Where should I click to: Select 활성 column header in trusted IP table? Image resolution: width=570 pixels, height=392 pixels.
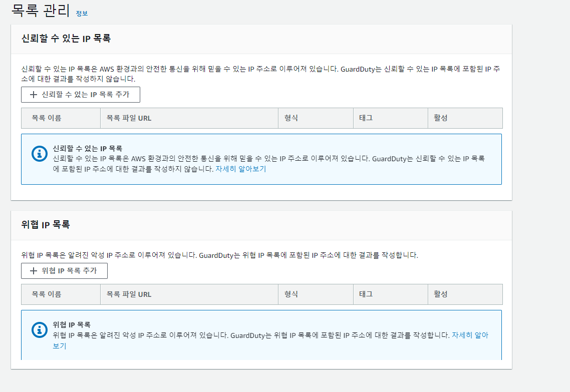pyautogui.click(x=465, y=118)
